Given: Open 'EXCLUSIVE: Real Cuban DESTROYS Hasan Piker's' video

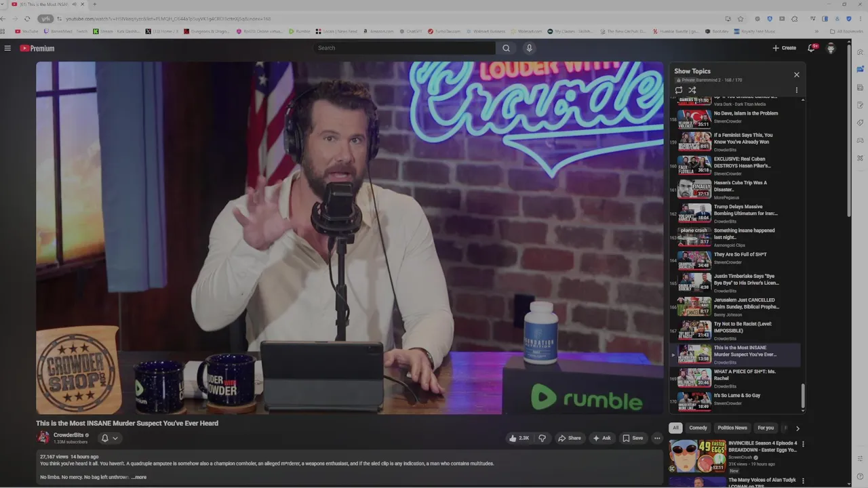Looking at the screenshot, I should (x=736, y=165).
